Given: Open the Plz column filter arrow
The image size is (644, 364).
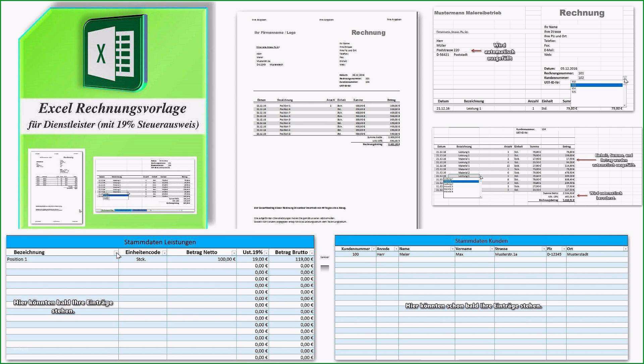Looking at the screenshot, I should 563,249.
